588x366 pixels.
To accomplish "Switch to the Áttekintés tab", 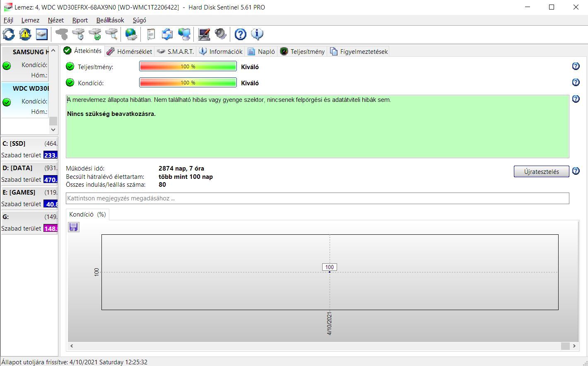I will 83,51.
